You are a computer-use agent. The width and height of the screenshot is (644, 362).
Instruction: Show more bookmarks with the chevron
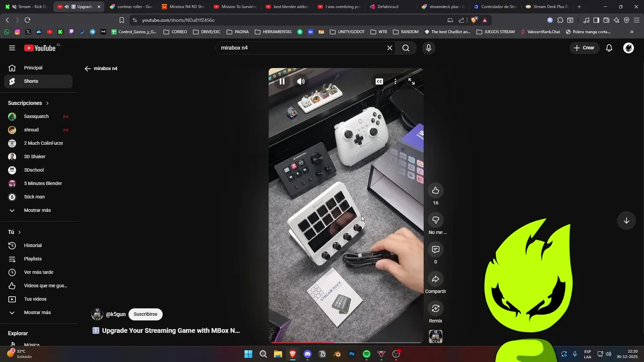(x=632, y=32)
